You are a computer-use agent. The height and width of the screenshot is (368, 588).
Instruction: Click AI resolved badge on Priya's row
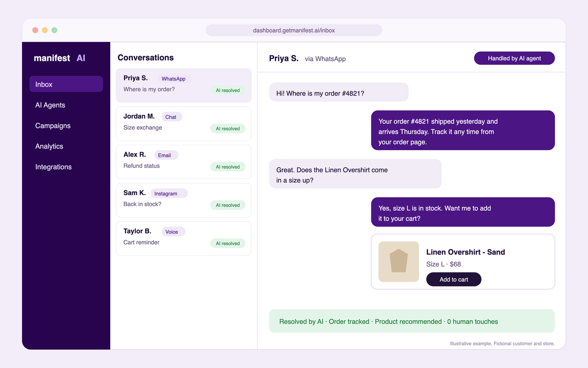(228, 90)
